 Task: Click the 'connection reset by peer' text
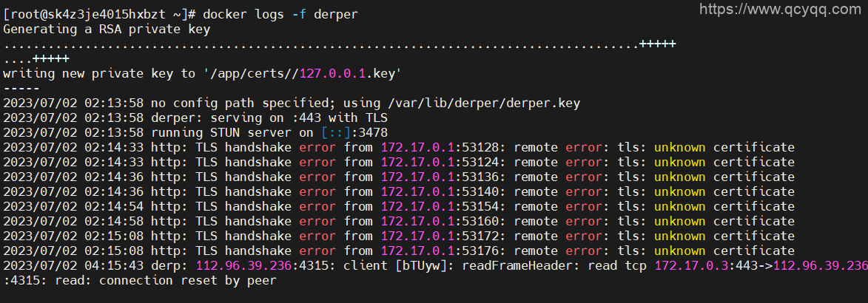click(x=187, y=281)
